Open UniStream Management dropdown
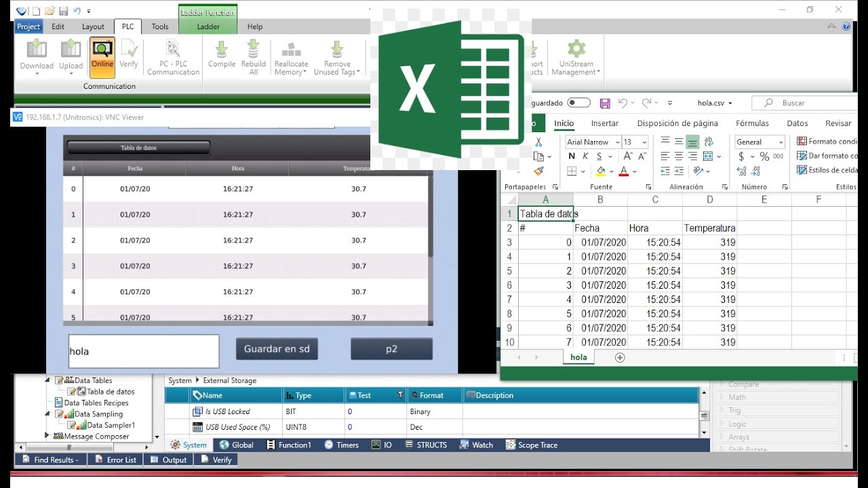This screenshot has height=488, width=868. [x=576, y=58]
